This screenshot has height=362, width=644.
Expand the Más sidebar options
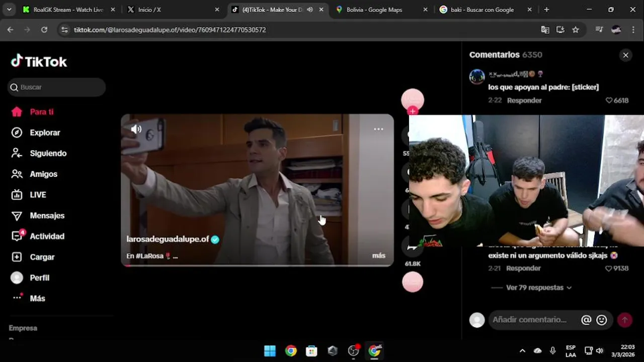(28, 298)
